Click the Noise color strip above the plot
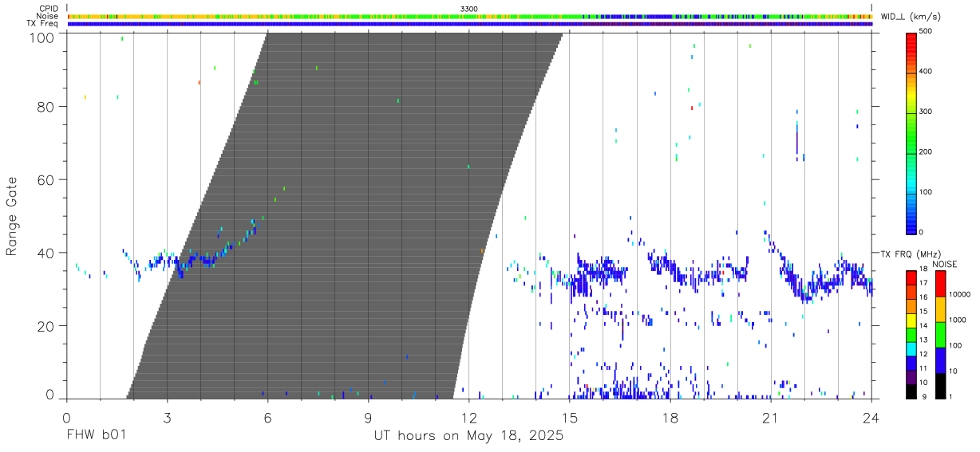Image resolution: width=980 pixels, height=452 pixels. click(469, 16)
